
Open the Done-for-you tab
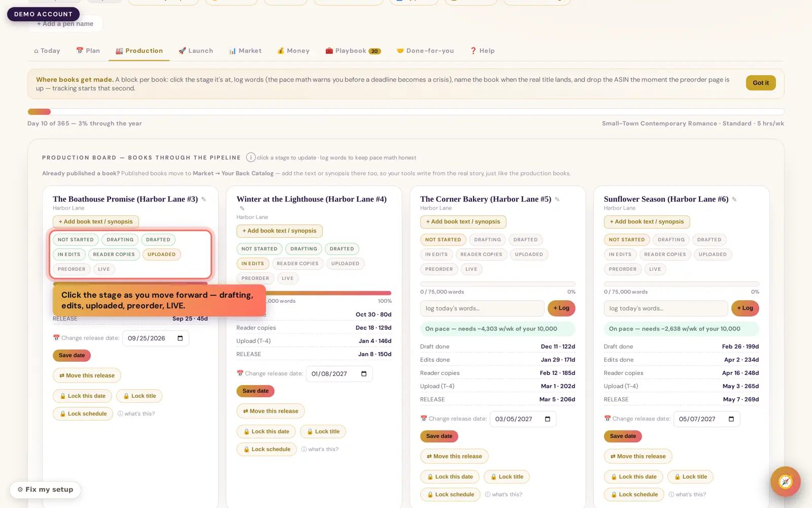(x=425, y=51)
